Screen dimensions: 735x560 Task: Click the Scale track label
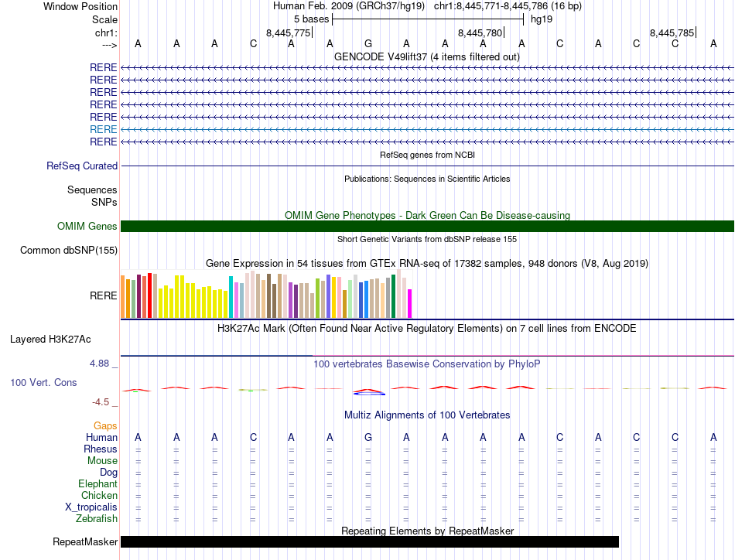point(104,19)
